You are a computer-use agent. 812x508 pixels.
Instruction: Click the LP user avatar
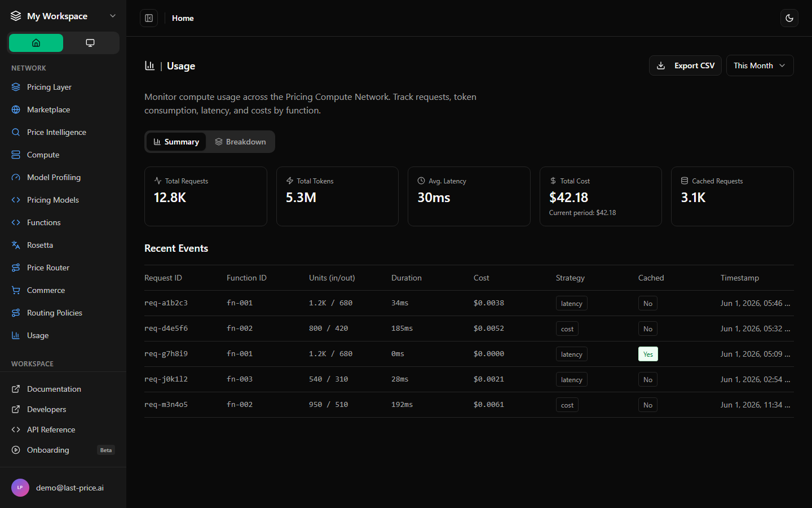pyautogui.click(x=20, y=488)
